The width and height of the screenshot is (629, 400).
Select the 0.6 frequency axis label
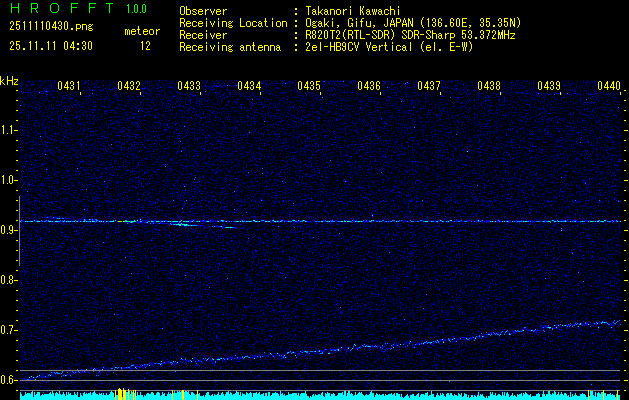9,379
